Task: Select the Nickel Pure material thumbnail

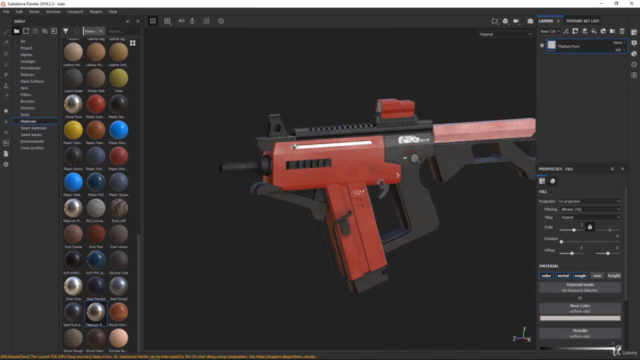Action: [73, 104]
